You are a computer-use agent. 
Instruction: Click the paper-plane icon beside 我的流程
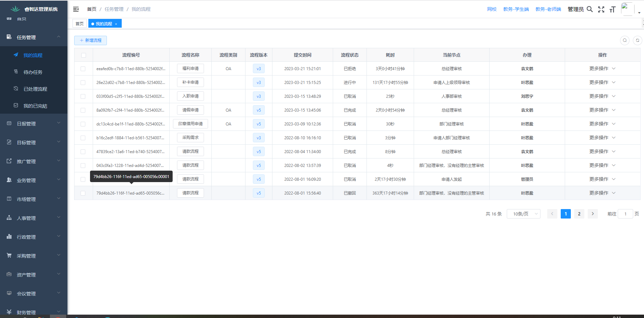tap(16, 55)
